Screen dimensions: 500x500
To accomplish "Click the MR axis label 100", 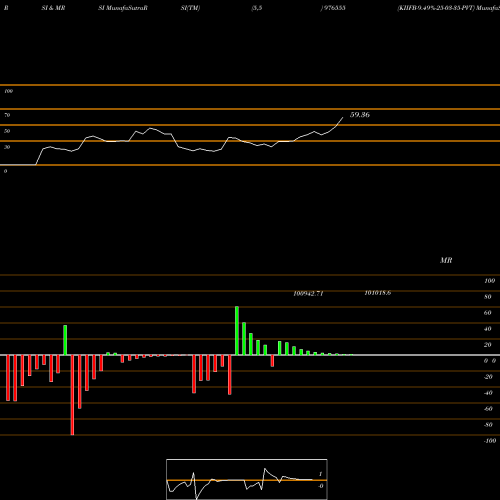I will click(x=489, y=281).
